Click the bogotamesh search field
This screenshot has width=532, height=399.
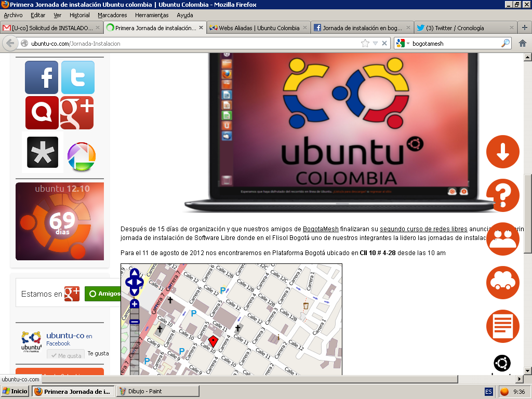coord(455,44)
